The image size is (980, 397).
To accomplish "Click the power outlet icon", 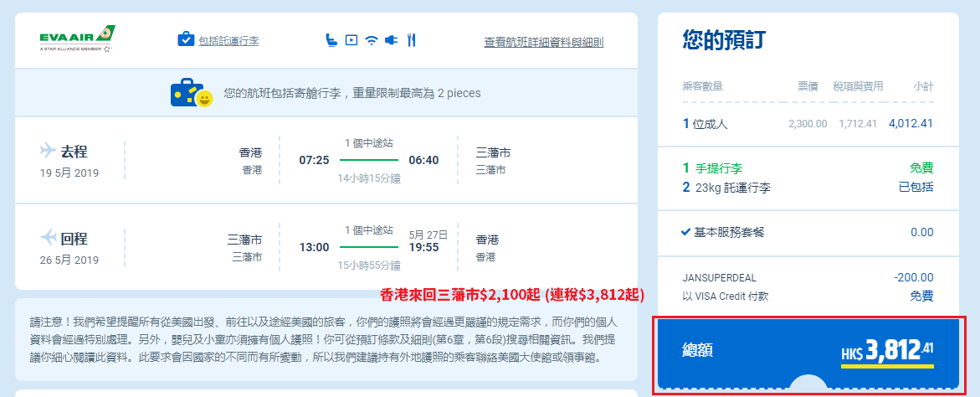I will [392, 41].
